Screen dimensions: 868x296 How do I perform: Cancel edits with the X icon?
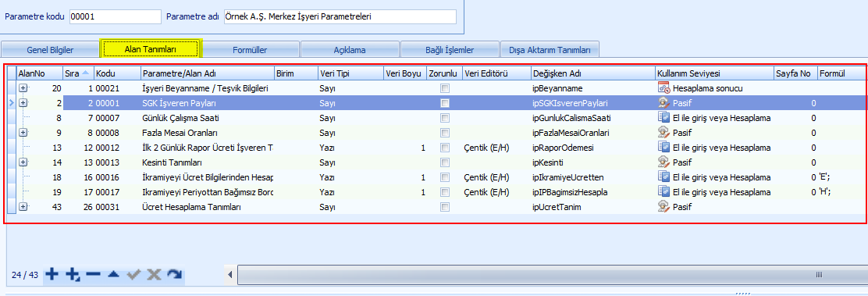[154, 274]
